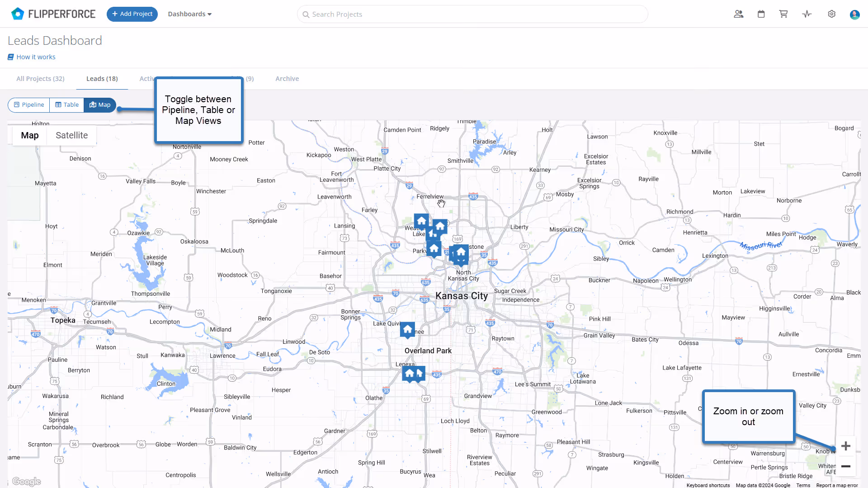This screenshot has height=488, width=868.
Task: Click the Add Project button
Action: tap(132, 14)
